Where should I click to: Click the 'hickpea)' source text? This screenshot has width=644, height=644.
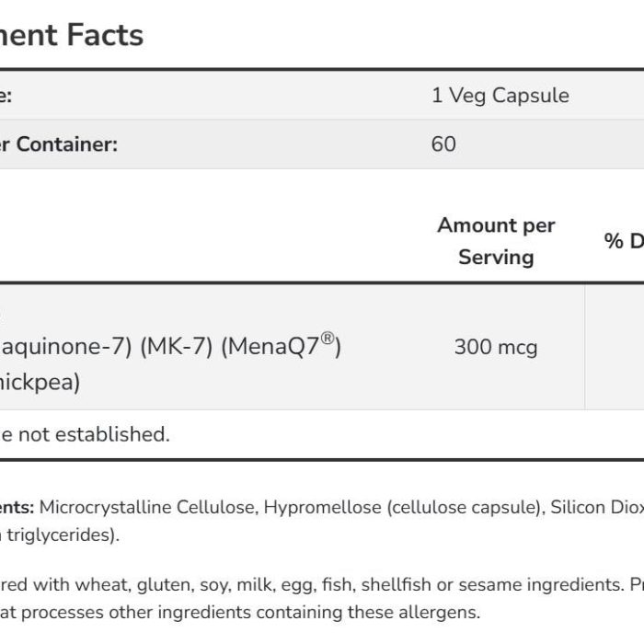coord(40,383)
